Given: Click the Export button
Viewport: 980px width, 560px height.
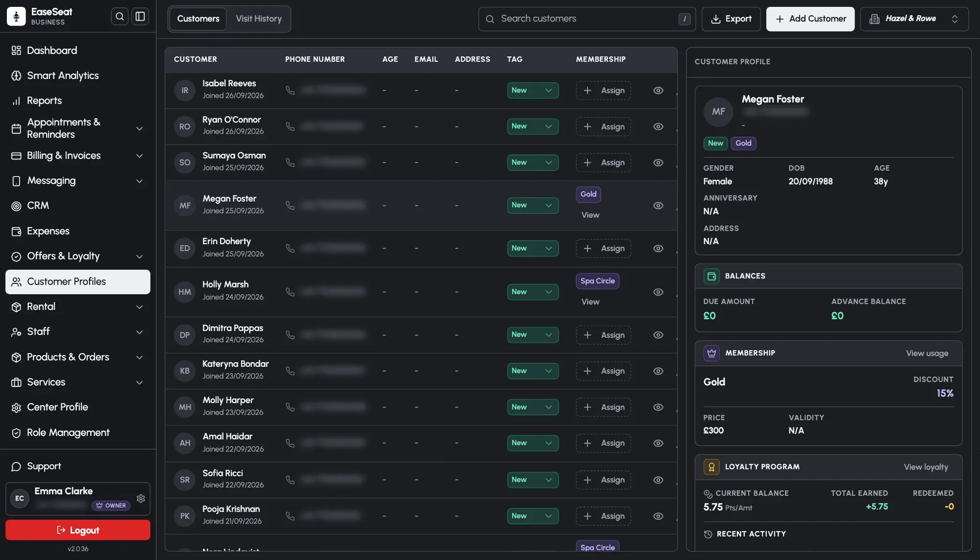Looking at the screenshot, I should click(x=731, y=19).
